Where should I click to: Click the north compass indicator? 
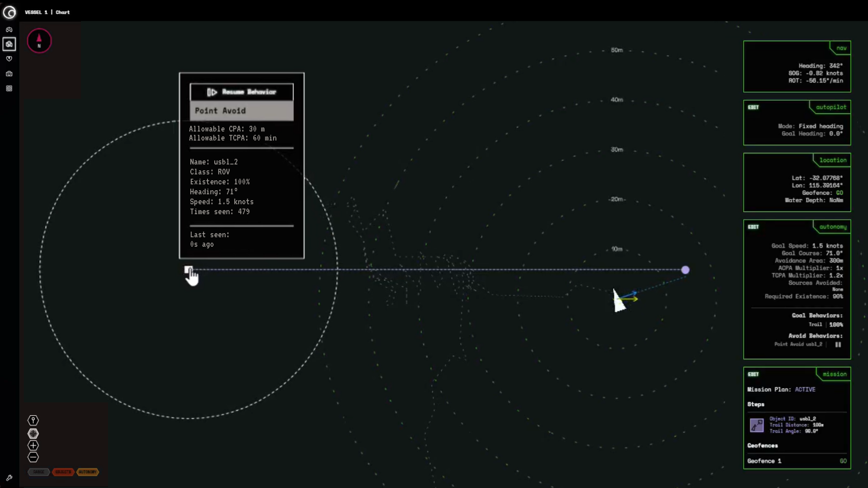pos(39,41)
